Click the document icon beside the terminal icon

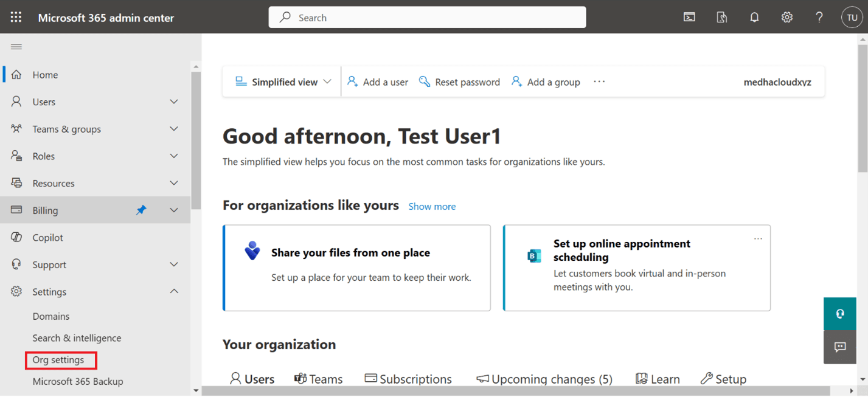point(721,17)
